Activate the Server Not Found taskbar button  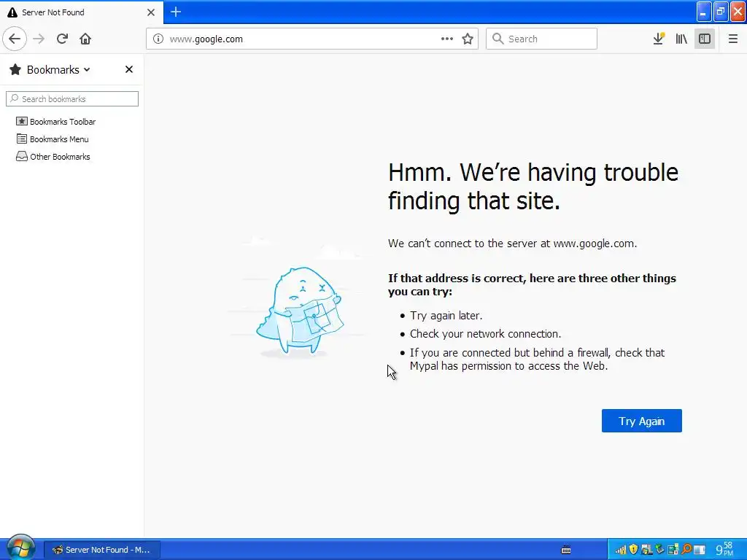tap(102, 550)
